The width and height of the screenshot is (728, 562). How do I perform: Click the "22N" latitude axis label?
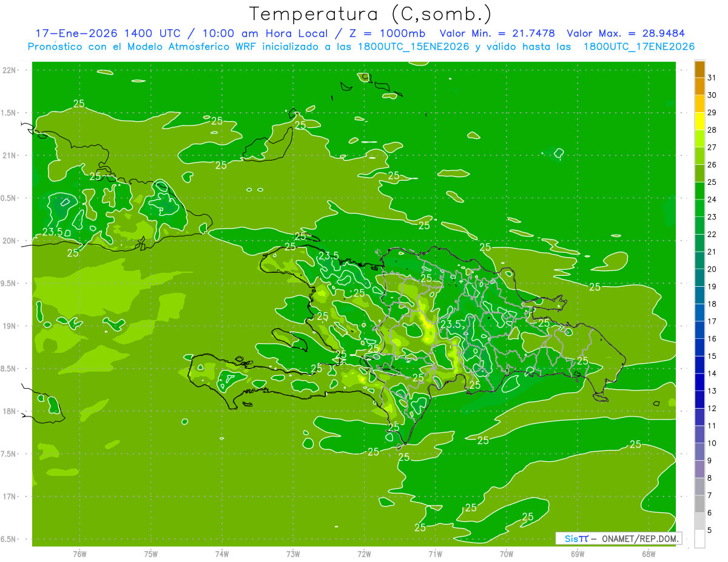coord(10,70)
